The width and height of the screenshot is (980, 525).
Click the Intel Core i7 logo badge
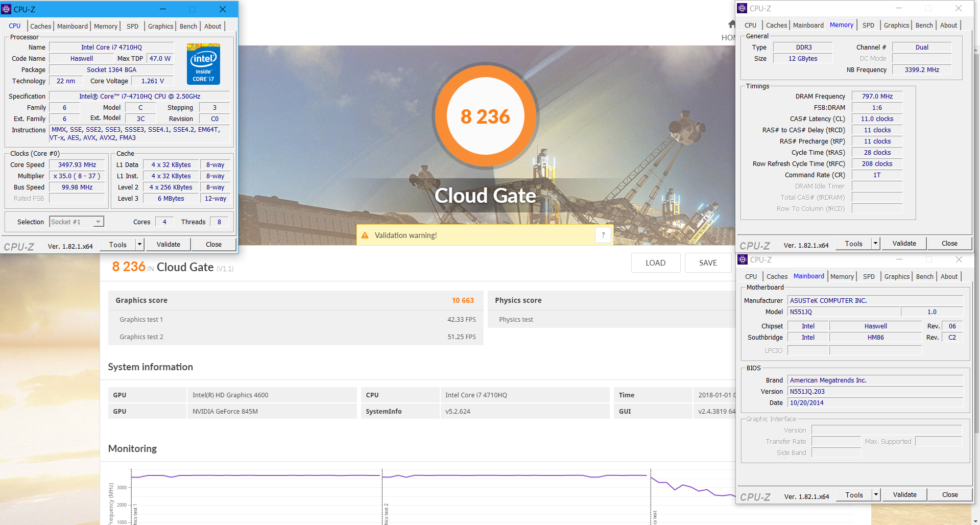[203, 64]
